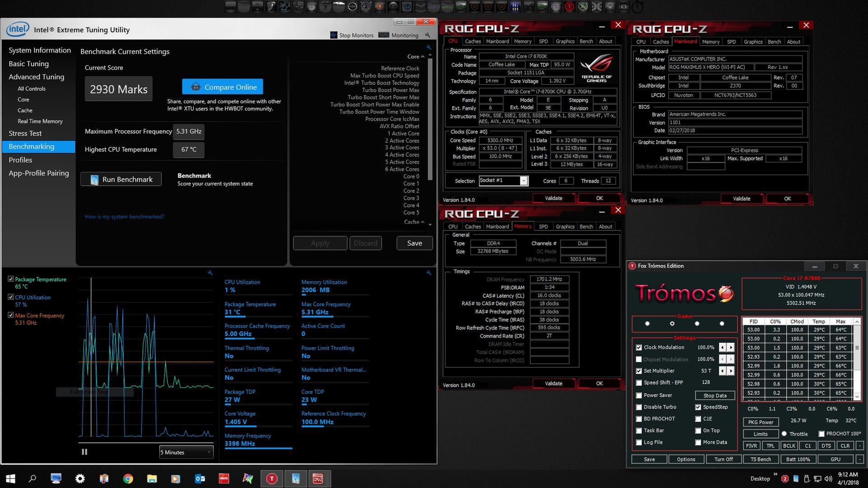Uncheck Set Multiplier in Trómos

click(639, 371)
